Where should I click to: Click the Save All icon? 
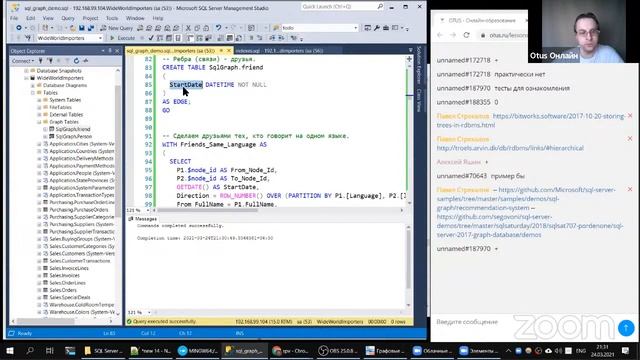coord(91,28)
